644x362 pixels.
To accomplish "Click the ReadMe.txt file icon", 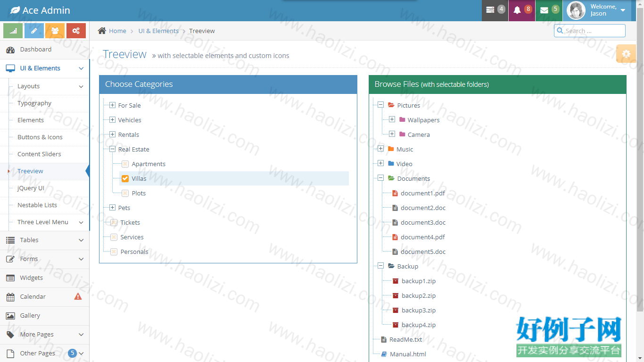I will coord(384,339).
